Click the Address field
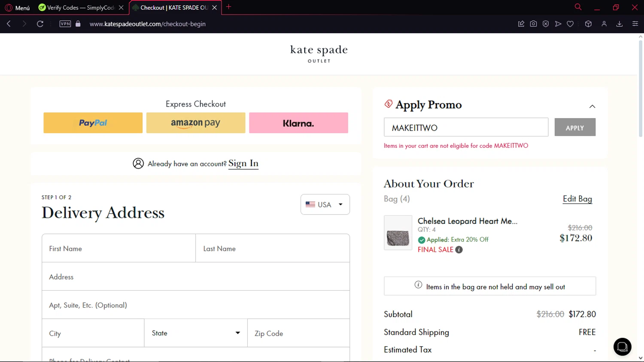The image size is (644, 362). (196, 277)
